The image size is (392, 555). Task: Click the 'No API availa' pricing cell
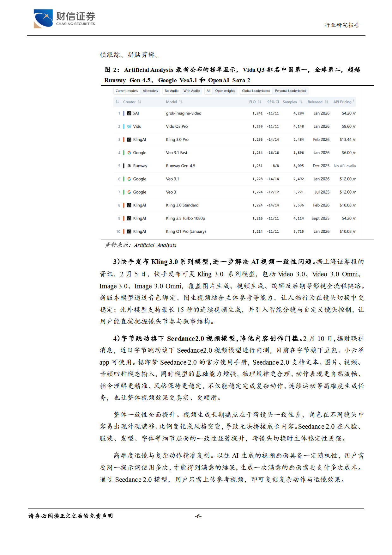[x=345, y=166]
